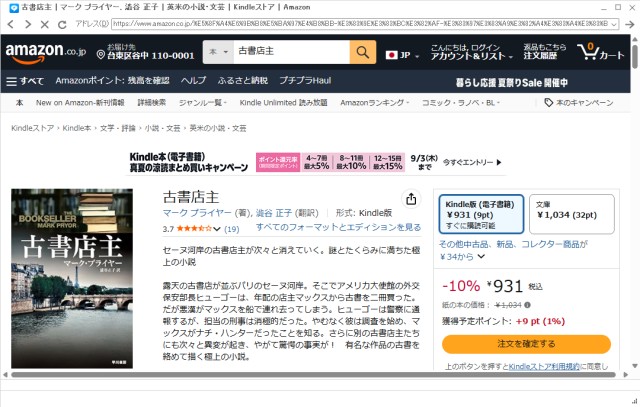This screenshot has height=407, width=640.
Task: Click 文学・評論 breadcrumb
Action: [118, 128]
